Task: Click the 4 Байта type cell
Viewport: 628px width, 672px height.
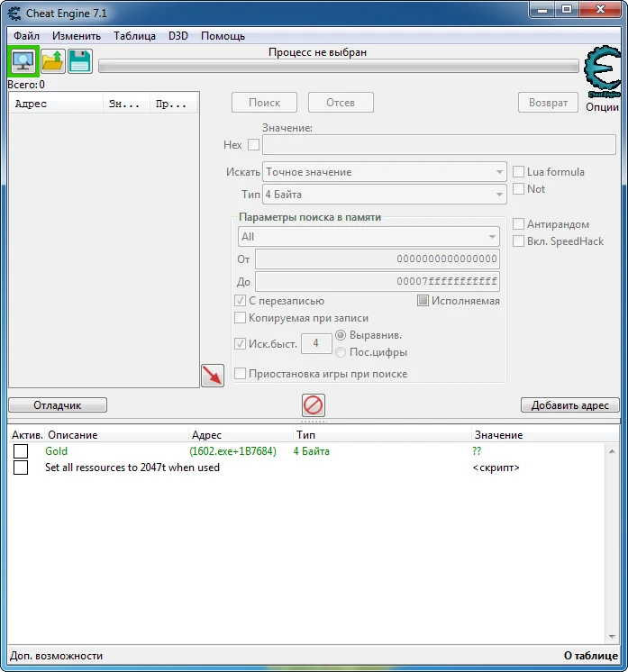Action: (311, 451)
